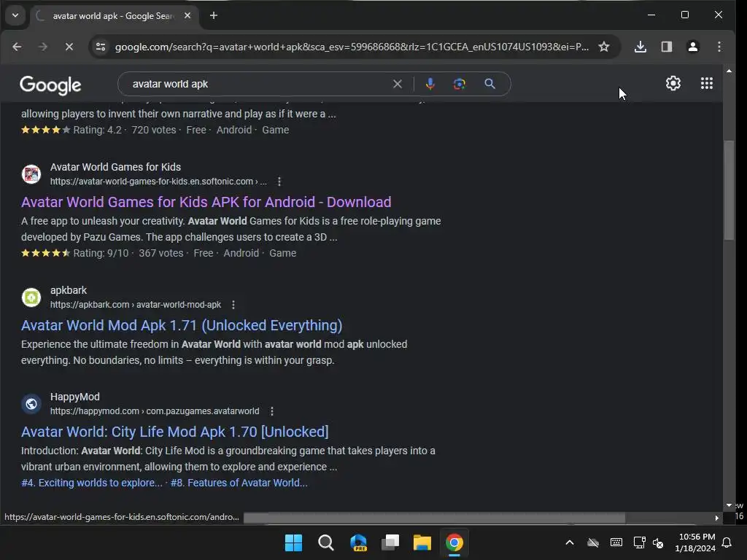Click the Chrome taskbar icon

[x=454, y=542]
